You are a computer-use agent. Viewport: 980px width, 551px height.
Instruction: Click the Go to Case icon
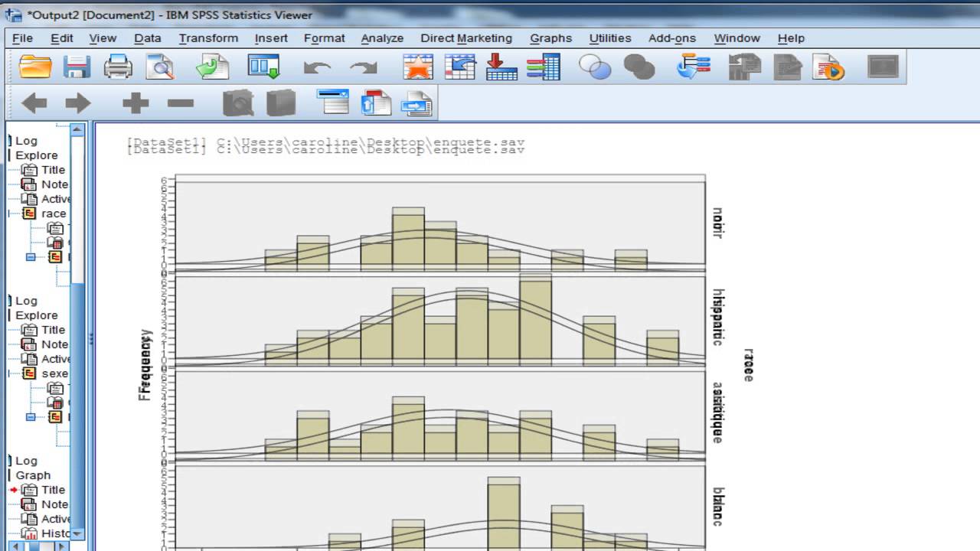[x=460, y=67]
